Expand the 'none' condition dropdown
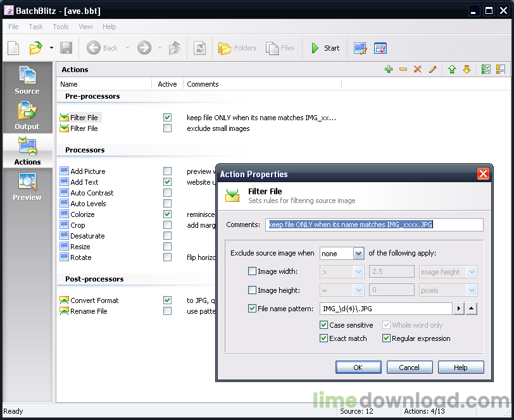 tap(358, 254)
